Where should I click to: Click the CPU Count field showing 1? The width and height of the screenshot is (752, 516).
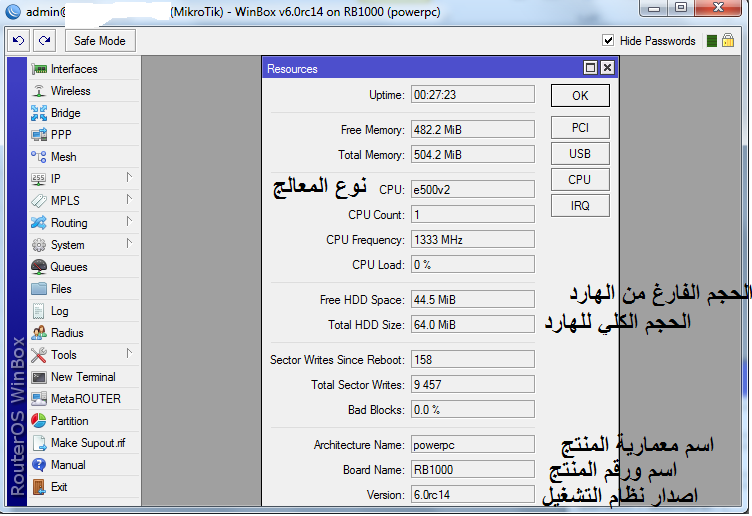coord(473,214)
